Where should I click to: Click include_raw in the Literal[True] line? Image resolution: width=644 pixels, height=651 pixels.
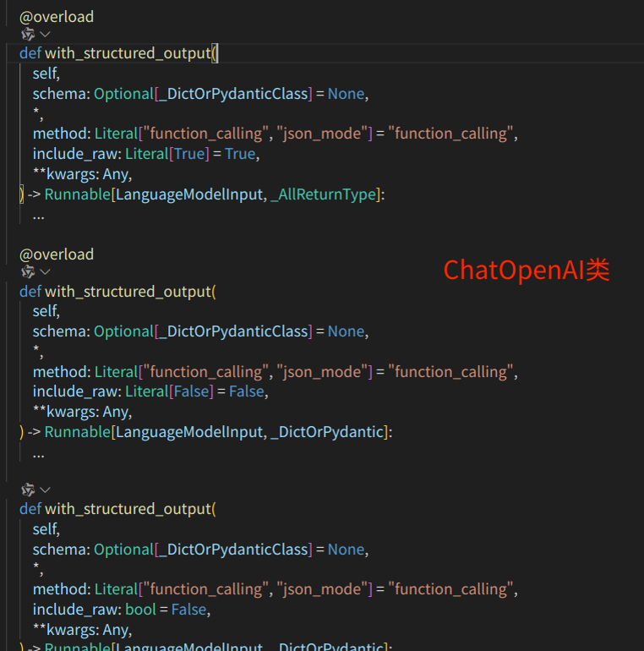[75, 154]
